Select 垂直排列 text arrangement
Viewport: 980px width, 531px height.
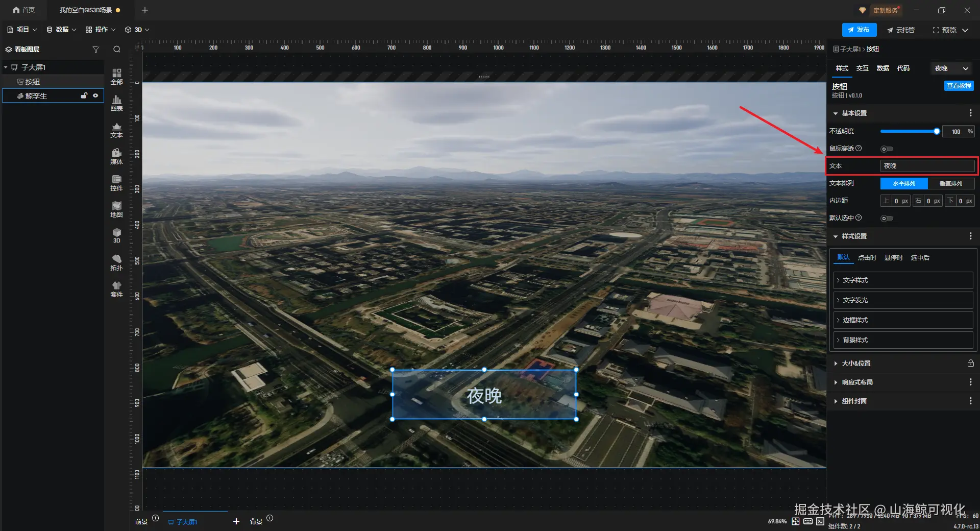[x=950, y=183]
